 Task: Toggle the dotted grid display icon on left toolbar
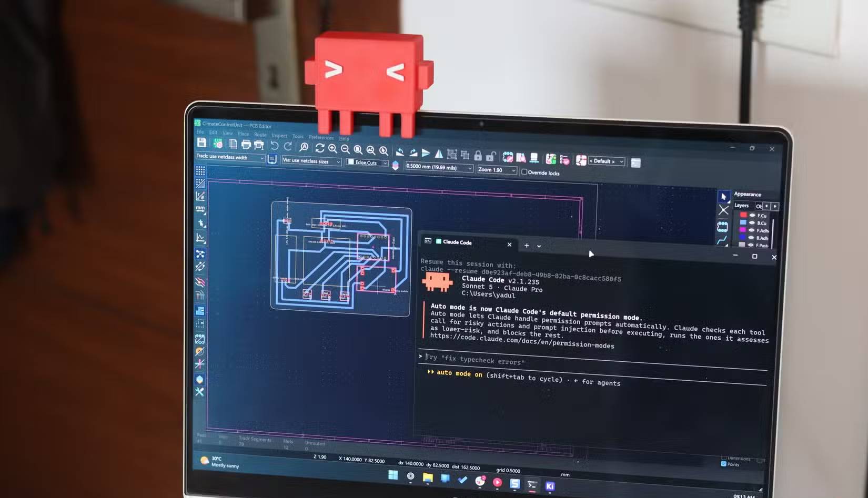[200, 170]
